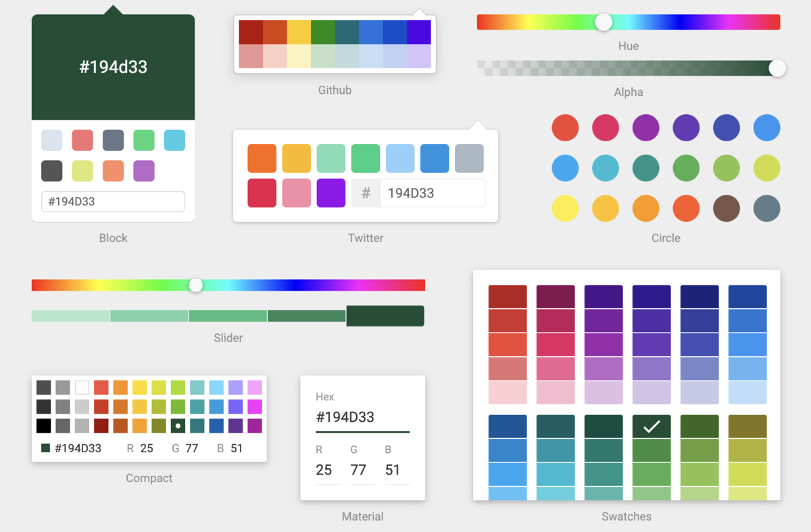This screenshot has height=532, width=811.
Task: Click the dark green preview area of the Block picker
Action: [x=113, y=66]
